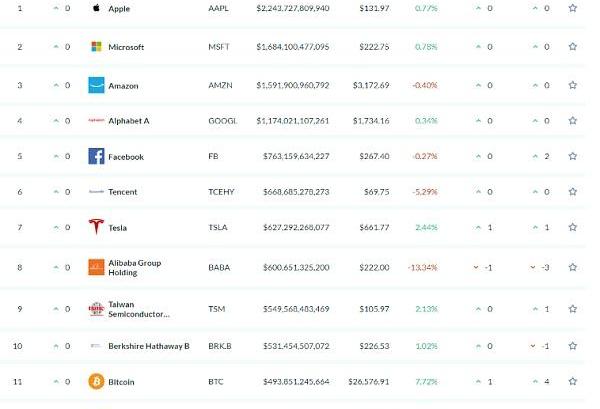Image resolution: width=600 pixels, height=409 pixels.
Task: Click the GOOGL ticker symbol
Action: tap(223, 121)
